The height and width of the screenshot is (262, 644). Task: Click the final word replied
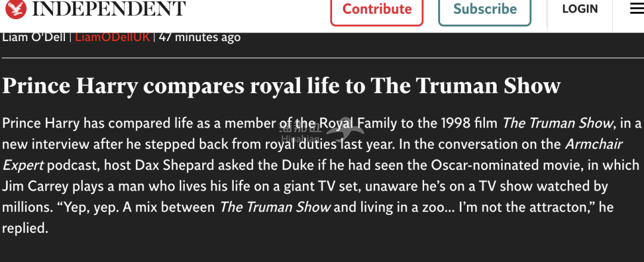(x=25, y=229)
